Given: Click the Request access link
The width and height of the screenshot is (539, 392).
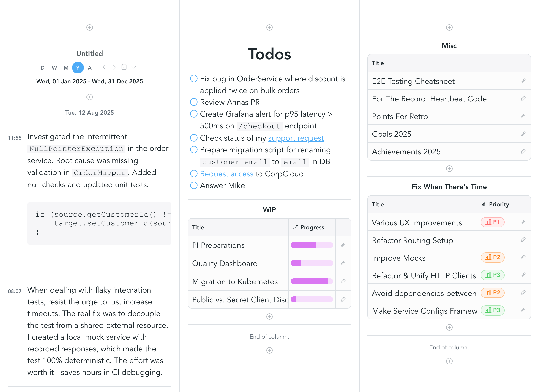Looking at the screenshot, I should point(226,174).
